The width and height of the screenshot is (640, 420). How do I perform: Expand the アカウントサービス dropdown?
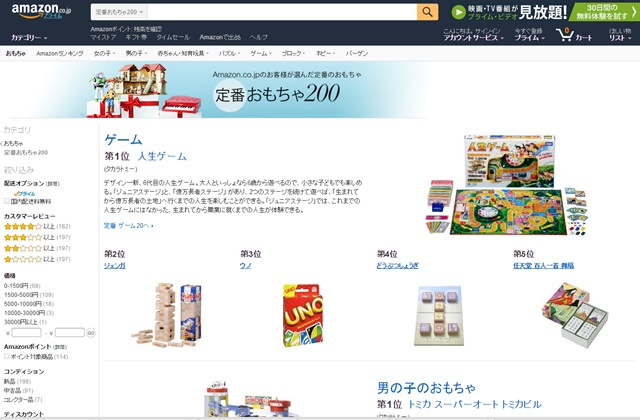(473, 38)
